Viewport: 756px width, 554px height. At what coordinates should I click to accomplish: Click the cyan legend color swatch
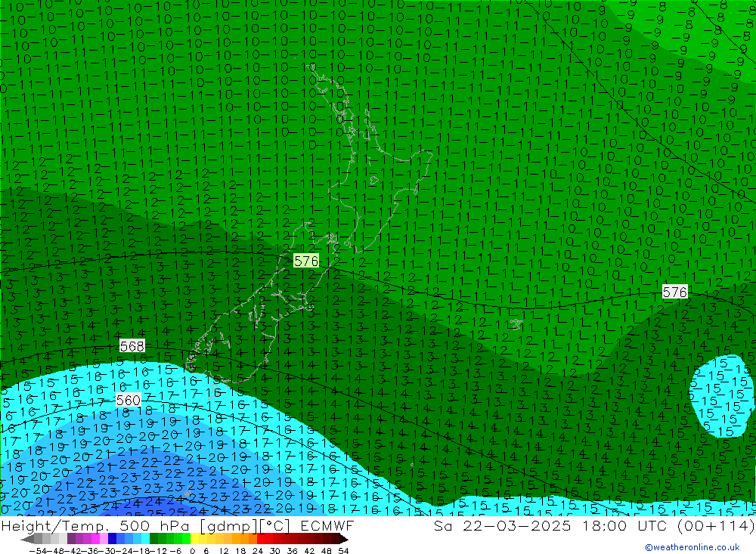tap(145, 539)
